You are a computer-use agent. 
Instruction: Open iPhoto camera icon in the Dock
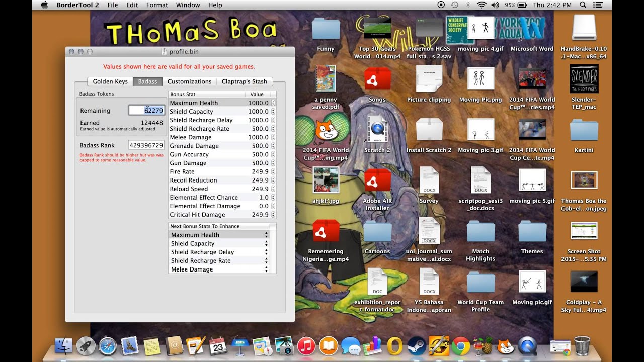tap(284, 346)
